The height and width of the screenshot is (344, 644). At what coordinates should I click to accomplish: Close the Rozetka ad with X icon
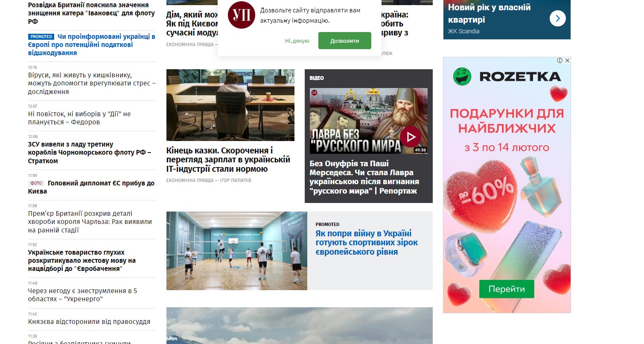[567, 61]
